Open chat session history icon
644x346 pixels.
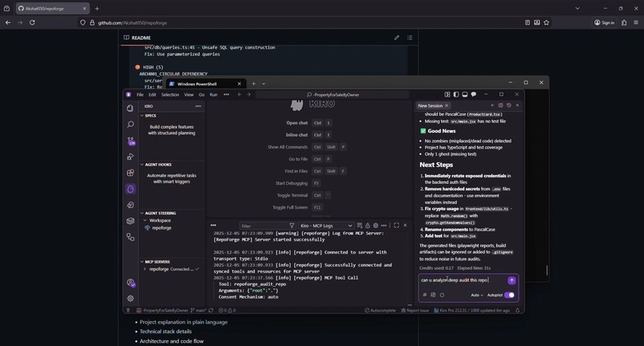pos(509,105)
